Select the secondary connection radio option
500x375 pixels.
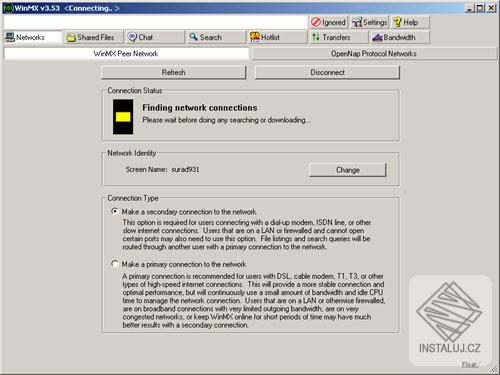pos(114,211)
